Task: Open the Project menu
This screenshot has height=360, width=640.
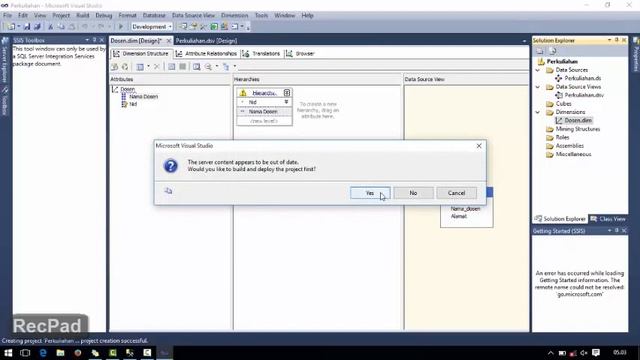Action: point(61,16)
